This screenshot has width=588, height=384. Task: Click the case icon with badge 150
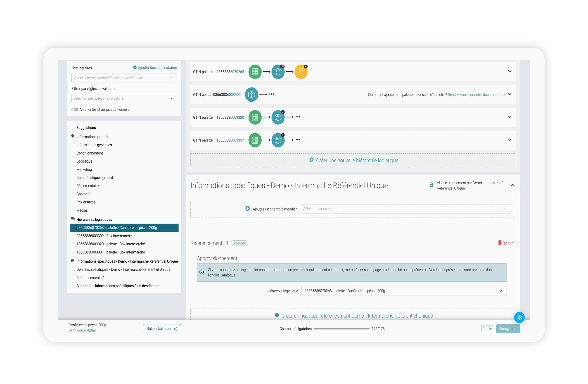(278, 72)
